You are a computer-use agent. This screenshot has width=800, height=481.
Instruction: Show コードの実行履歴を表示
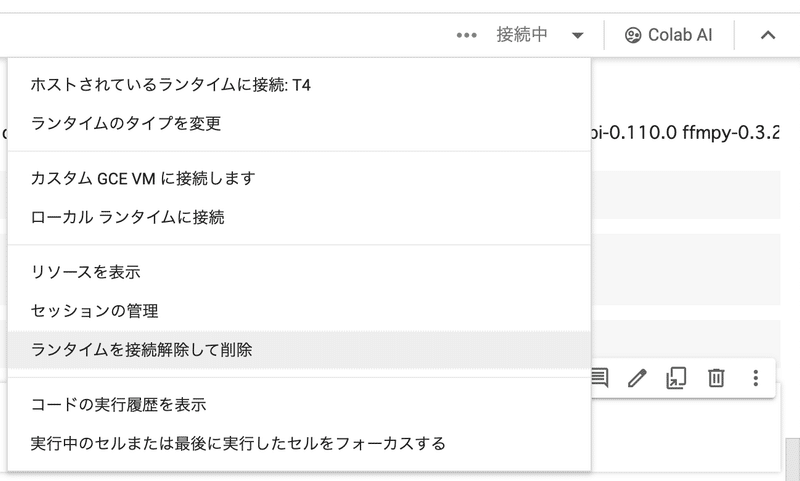coord(118,404)
